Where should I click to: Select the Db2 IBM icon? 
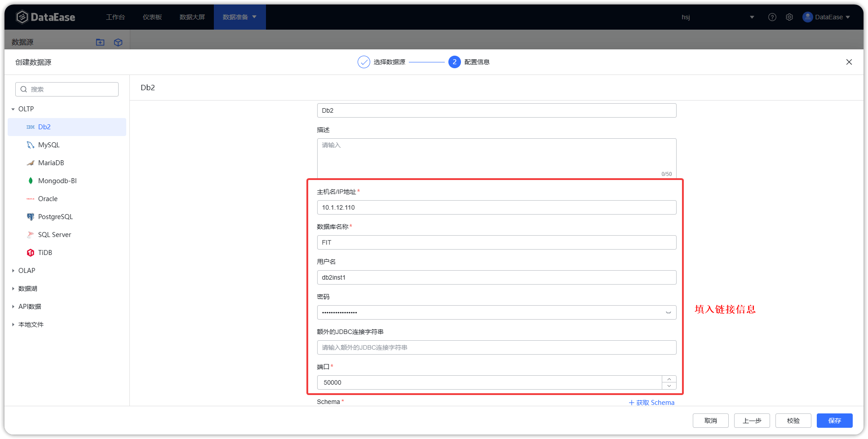tap(30, 127)
